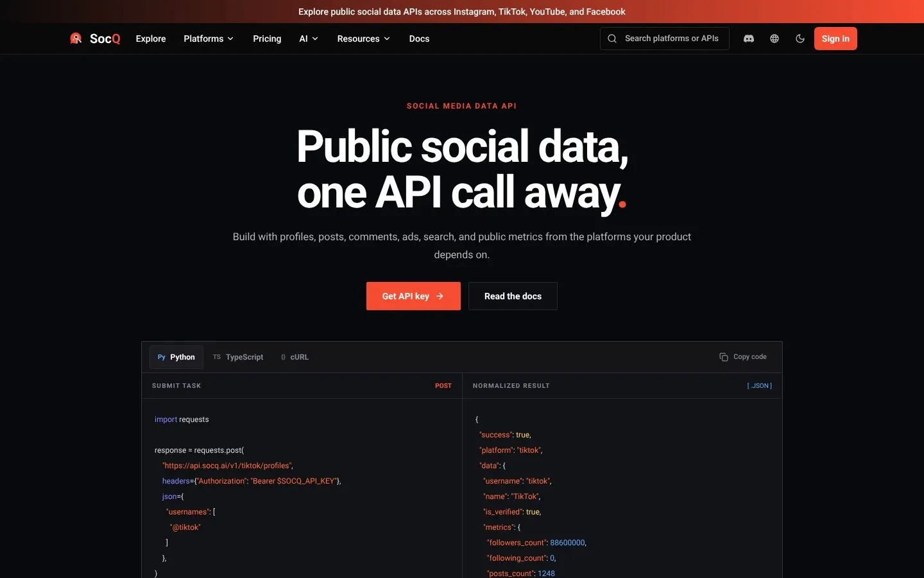Click the Read the docs button
924x578 pixels.
tap(513, 296)
